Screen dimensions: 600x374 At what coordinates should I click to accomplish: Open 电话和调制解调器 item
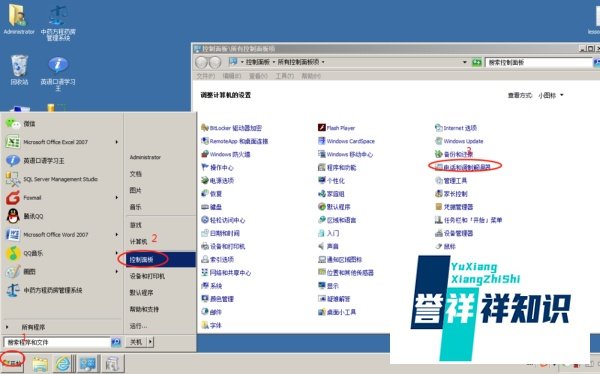coord(464,167)
